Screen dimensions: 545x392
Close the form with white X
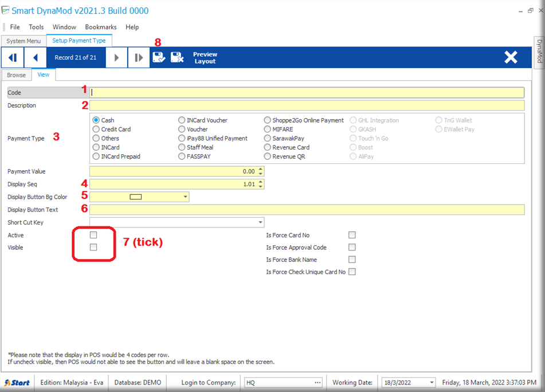coord(511,57)
